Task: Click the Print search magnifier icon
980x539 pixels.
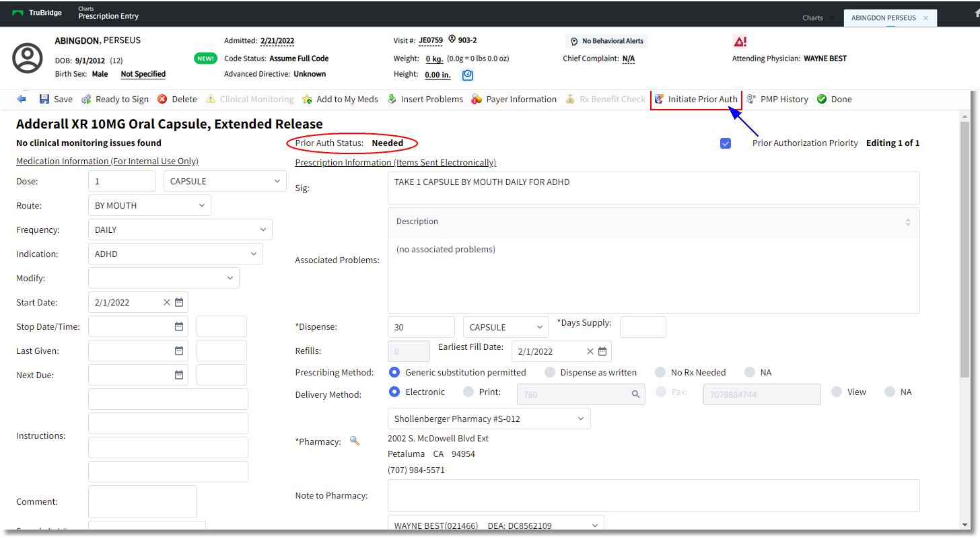Action: tap(635, 394)
